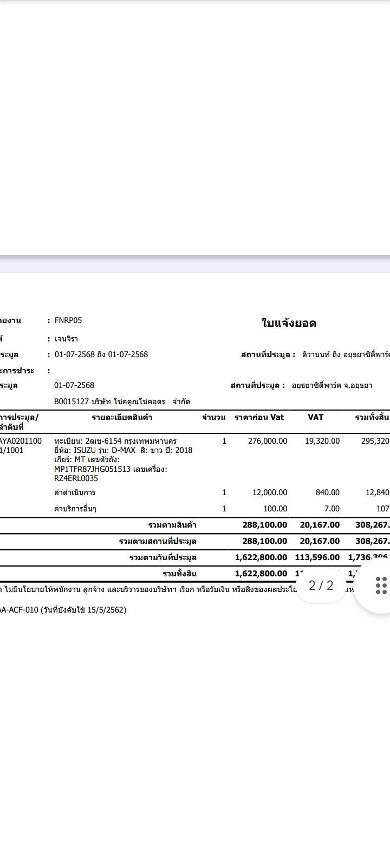
Task: Tap the grid dots floating button
Action: [381, 586]
